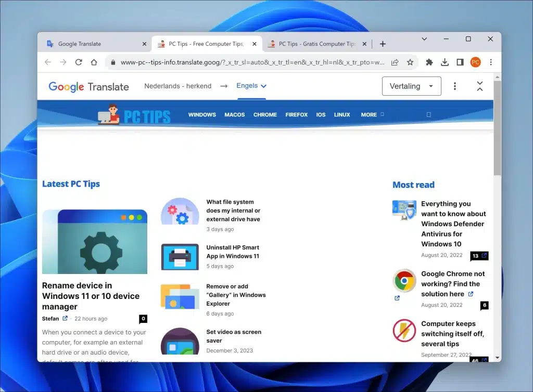Open the CHROME navigation item
The image size is (533, 392).
(265, 114)
